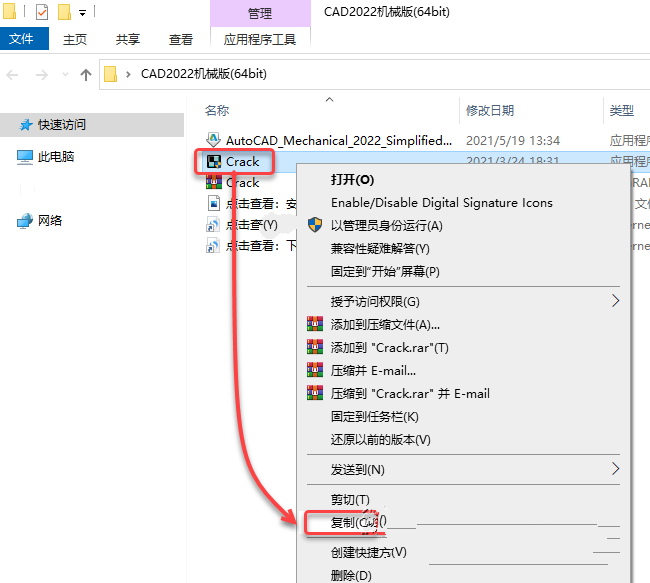Choose 固定到任务栏(K) menu entry
The width and height of the screenshot is (650, 583).
(x=374, y=416)
